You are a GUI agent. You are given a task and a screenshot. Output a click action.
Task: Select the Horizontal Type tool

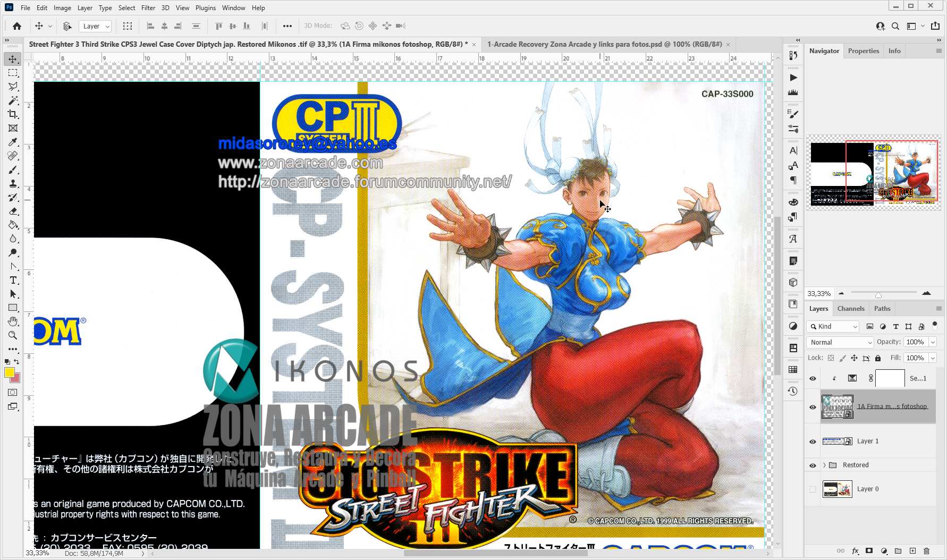(12, 280)
